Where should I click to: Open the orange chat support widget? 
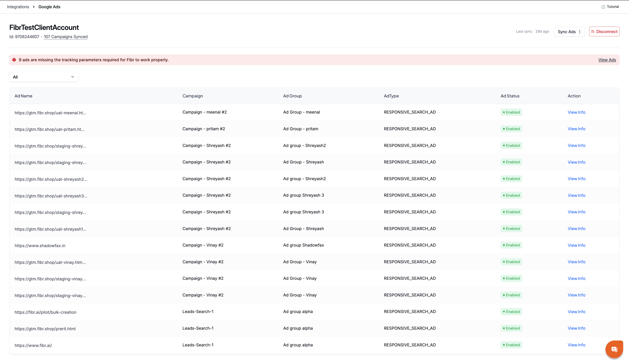coord(614,349)
